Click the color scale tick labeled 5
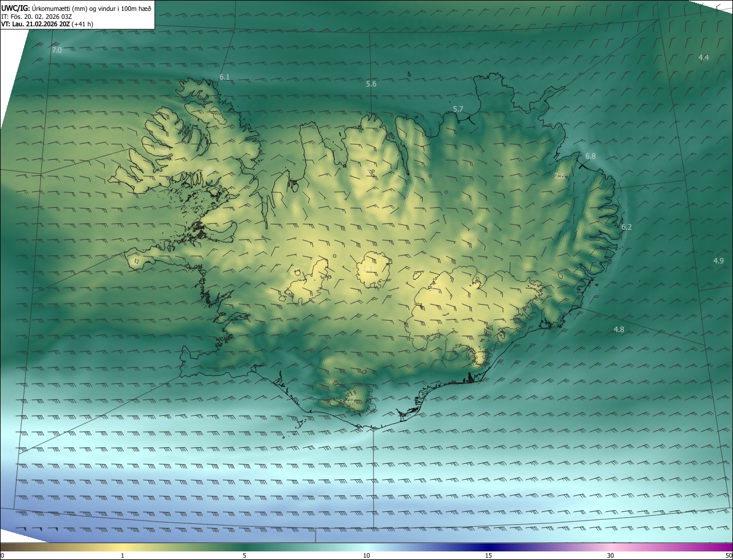733x560 pixels. point(245,555)
